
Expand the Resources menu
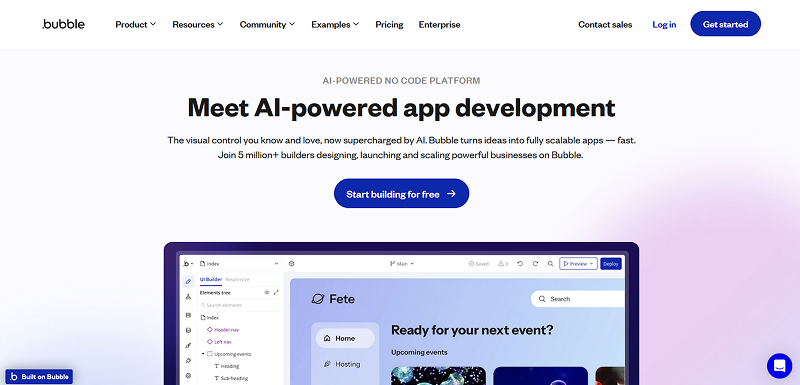pyautogui.click(x=197, y=24)
